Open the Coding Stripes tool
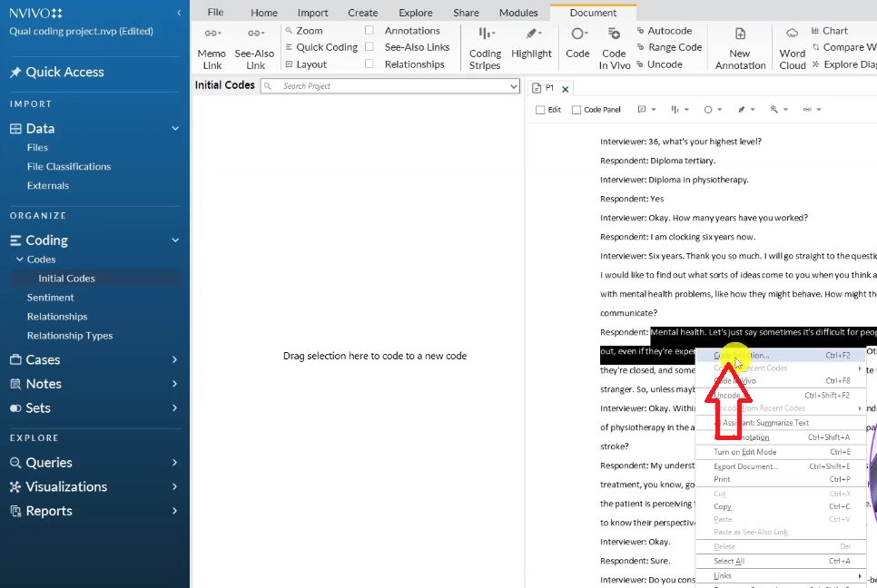This screenshot has height=588, width=877. point(485,34)
